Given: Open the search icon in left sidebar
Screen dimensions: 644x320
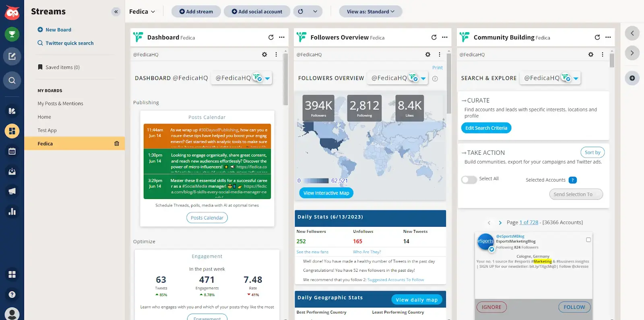Looking at the screenshot, I should pos(12,80).
